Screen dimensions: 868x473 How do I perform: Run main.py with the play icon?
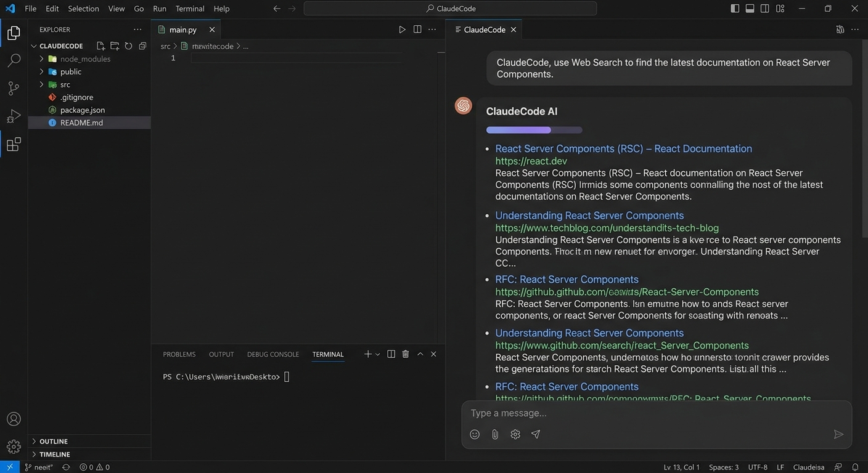(402, 30)
